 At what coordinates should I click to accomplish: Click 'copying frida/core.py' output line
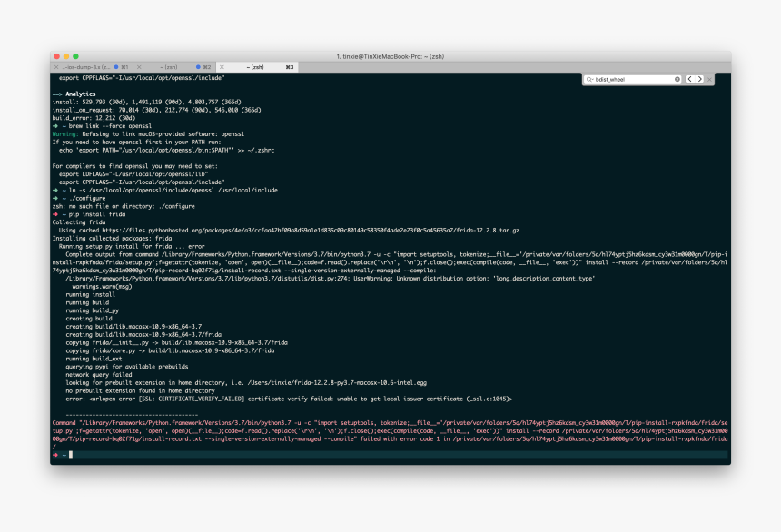(x=170, y=350)
